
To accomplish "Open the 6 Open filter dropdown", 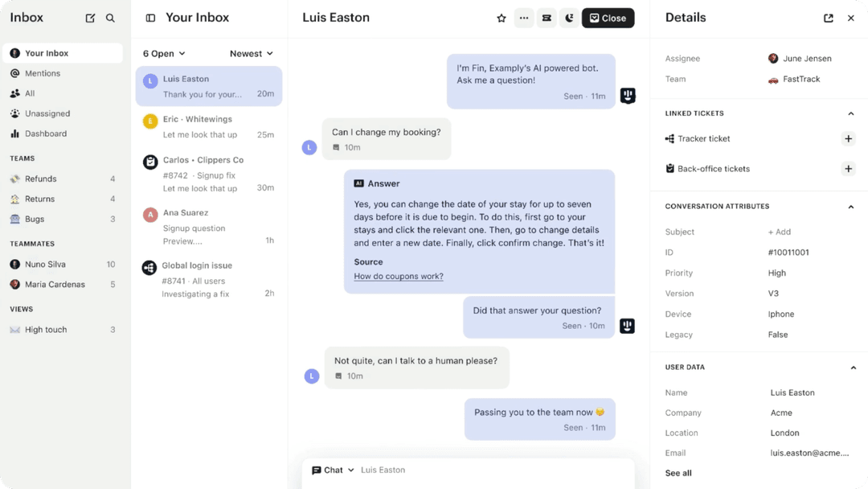I will coord(164,53).
